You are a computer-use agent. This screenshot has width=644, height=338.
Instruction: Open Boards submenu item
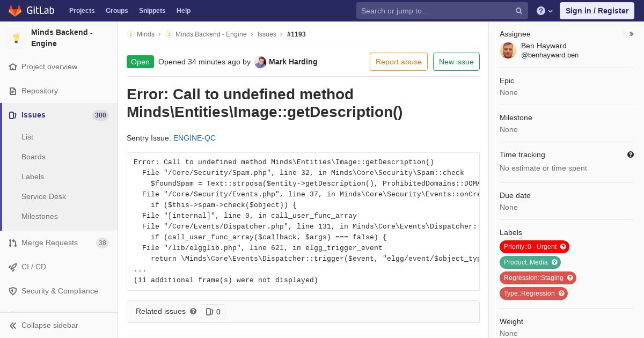[33, 157]
